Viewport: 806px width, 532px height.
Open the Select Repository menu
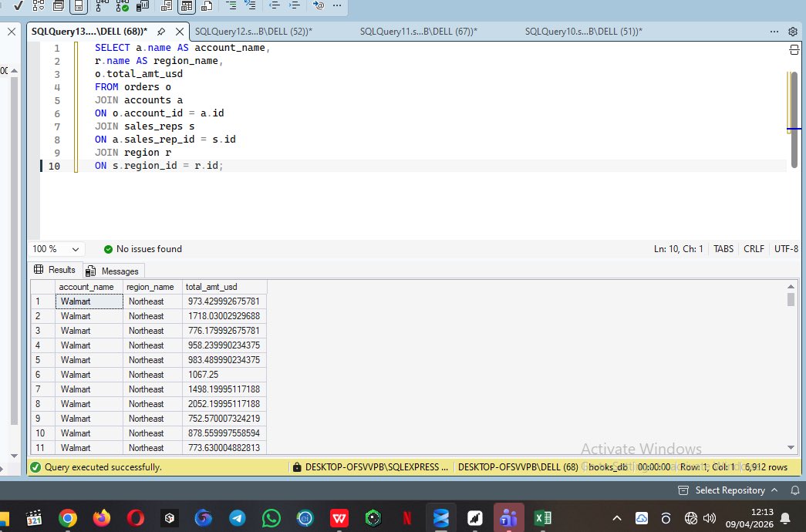pyautogui.click(x=728, y=490)
